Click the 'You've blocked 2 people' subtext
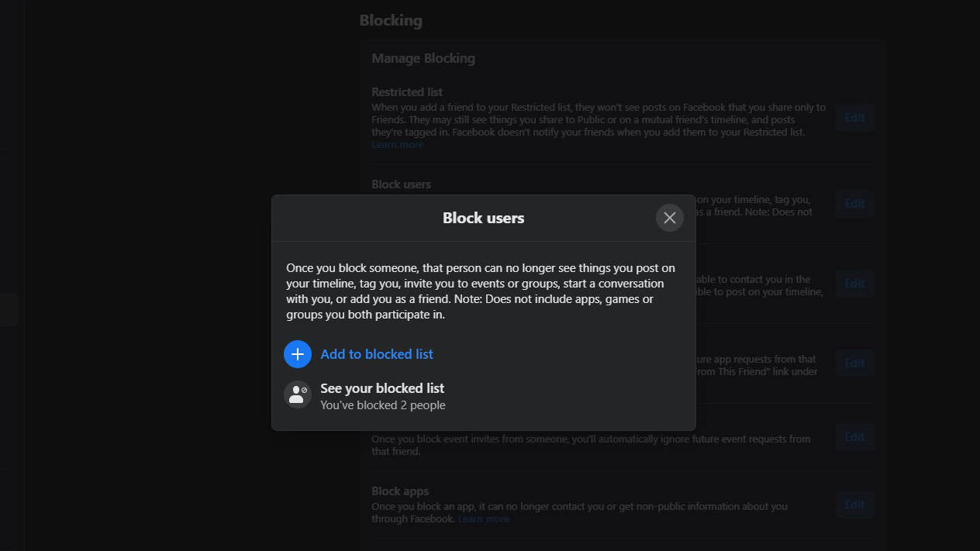The width and height of the screenshot is (980, 551). 383,405
